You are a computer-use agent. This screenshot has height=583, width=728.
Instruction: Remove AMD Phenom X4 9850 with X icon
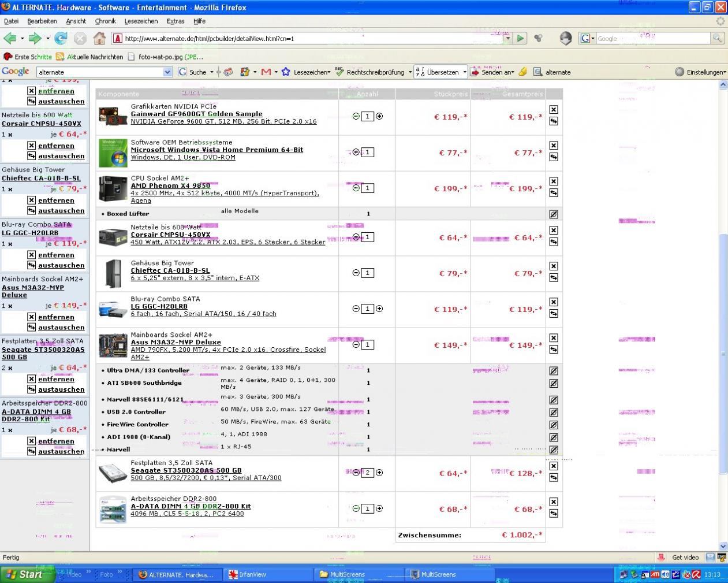coord(553,181)
